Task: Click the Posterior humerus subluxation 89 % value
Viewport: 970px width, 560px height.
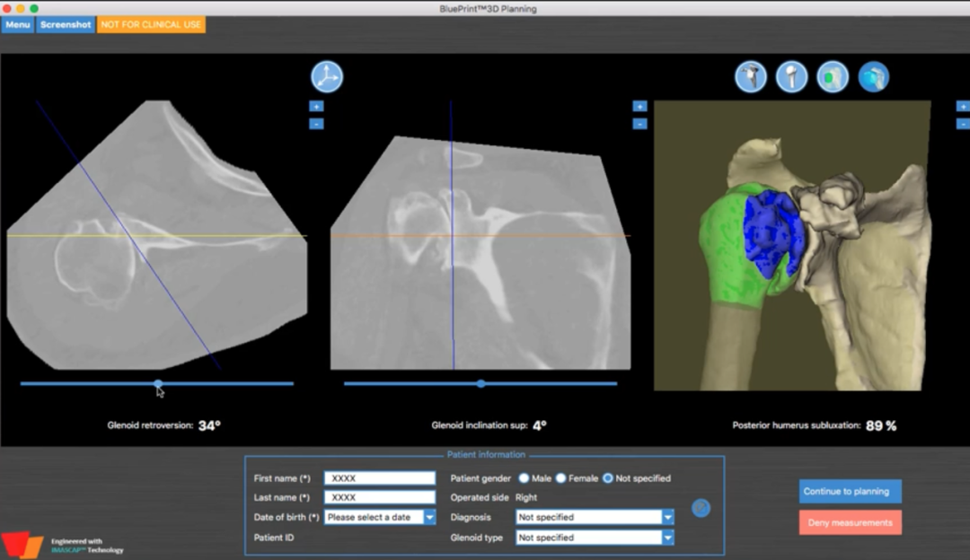Action: [x=882, y=425]
